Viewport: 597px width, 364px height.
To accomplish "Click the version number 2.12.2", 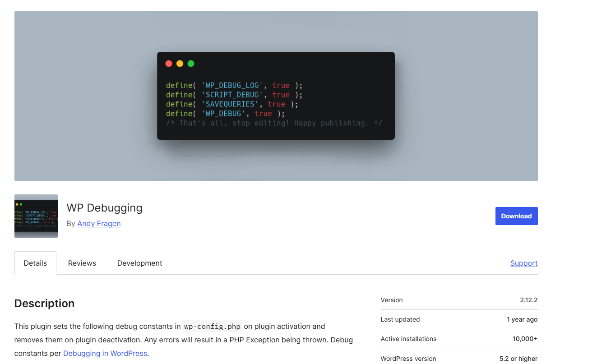I will click(527, 300).
